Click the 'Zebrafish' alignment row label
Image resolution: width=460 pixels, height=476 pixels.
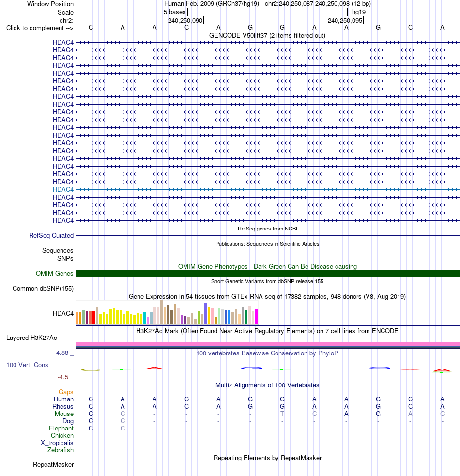click(x=61, y=450)
